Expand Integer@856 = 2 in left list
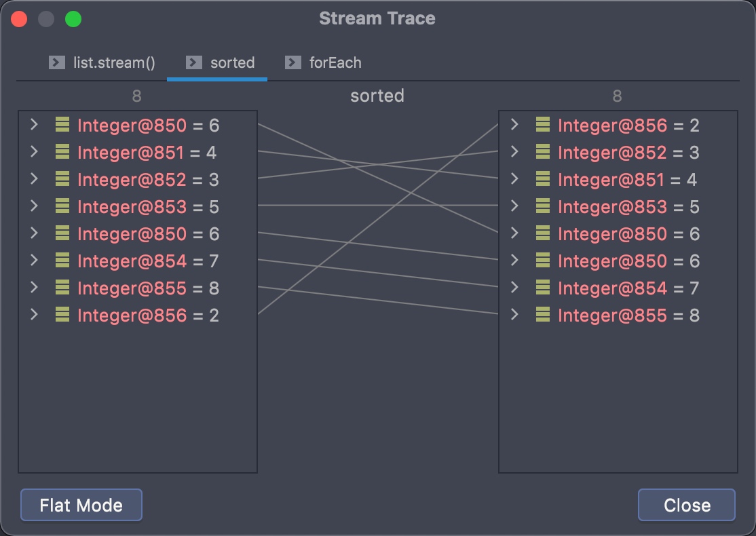This screenshot has height=536, width=756. [x=34, y=315]
